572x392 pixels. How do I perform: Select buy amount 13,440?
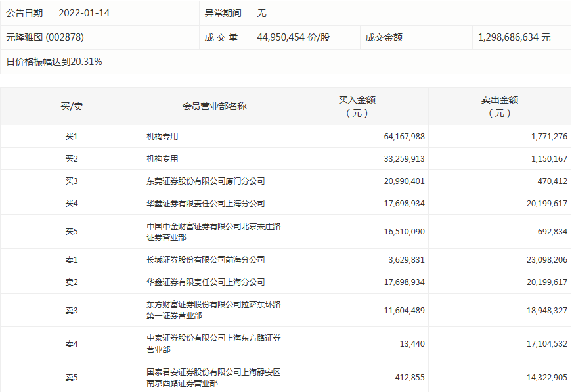pyautogui.click(x=412, y=343)
